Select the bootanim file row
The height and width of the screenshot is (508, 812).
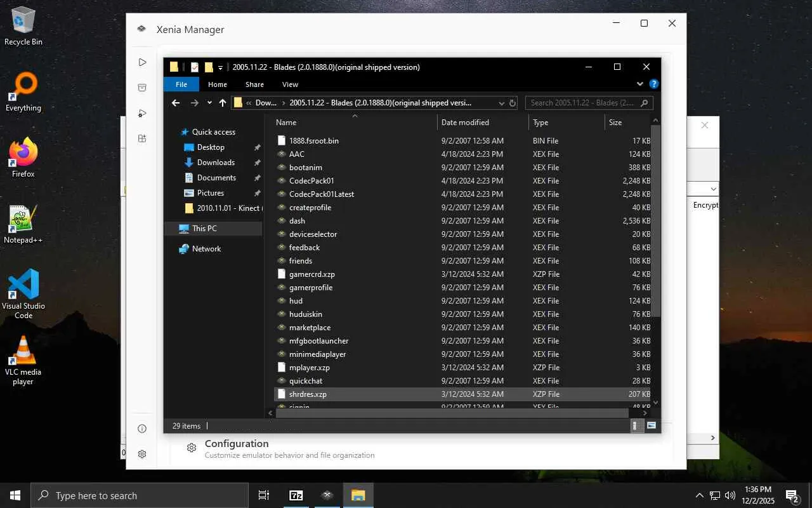462,168
